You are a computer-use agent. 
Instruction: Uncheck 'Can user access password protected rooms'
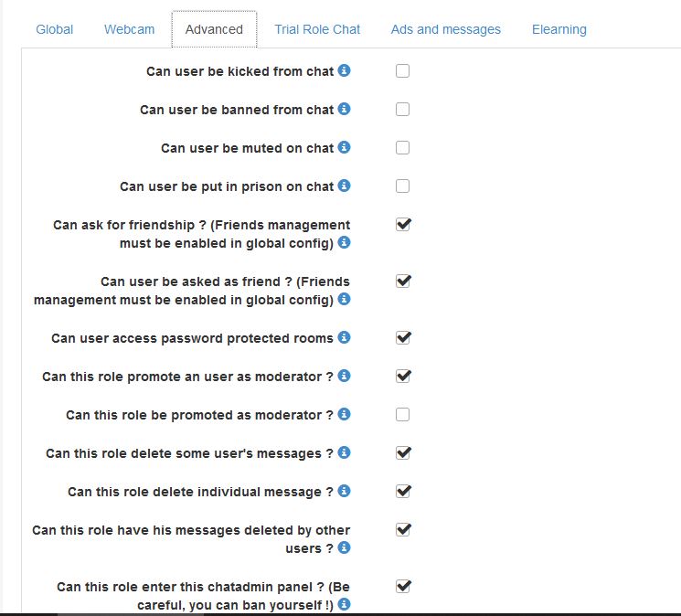402,338
